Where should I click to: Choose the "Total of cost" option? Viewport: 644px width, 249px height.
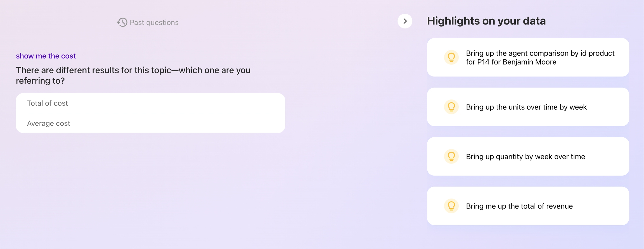tap(48, 103)
